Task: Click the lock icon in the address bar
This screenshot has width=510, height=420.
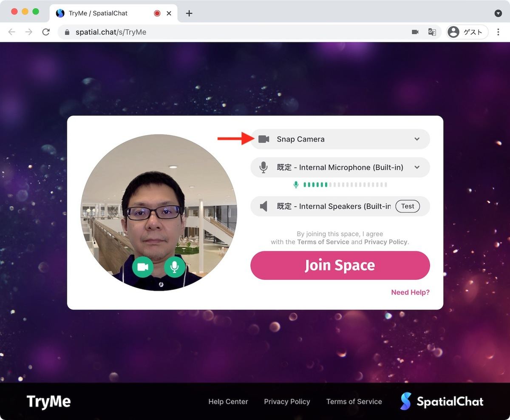Action: pyautogui.click(x=66, y=32)
